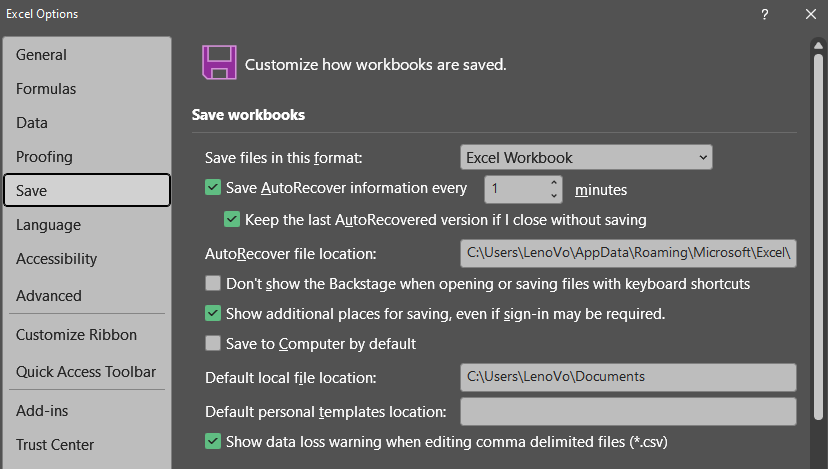Decrease AutoRecover minutes with down arrow
828x469 pixels.
pos(554,195)
